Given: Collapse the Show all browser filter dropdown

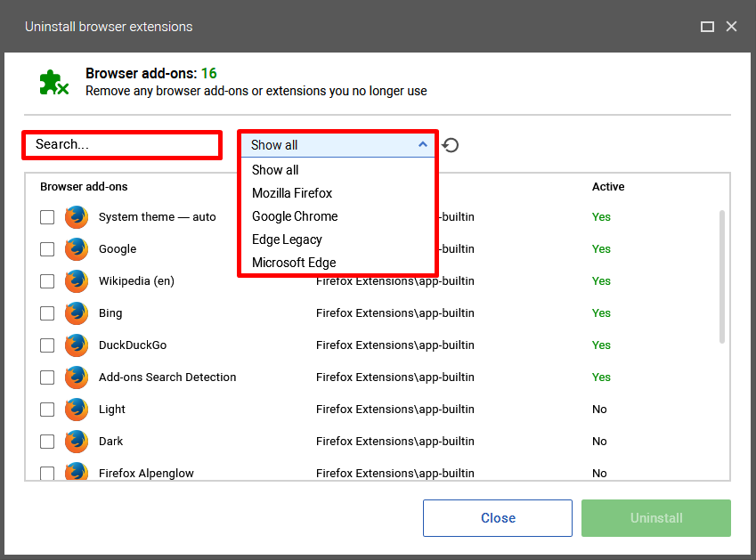Looking at the screenshot, I should coord(337,145).
